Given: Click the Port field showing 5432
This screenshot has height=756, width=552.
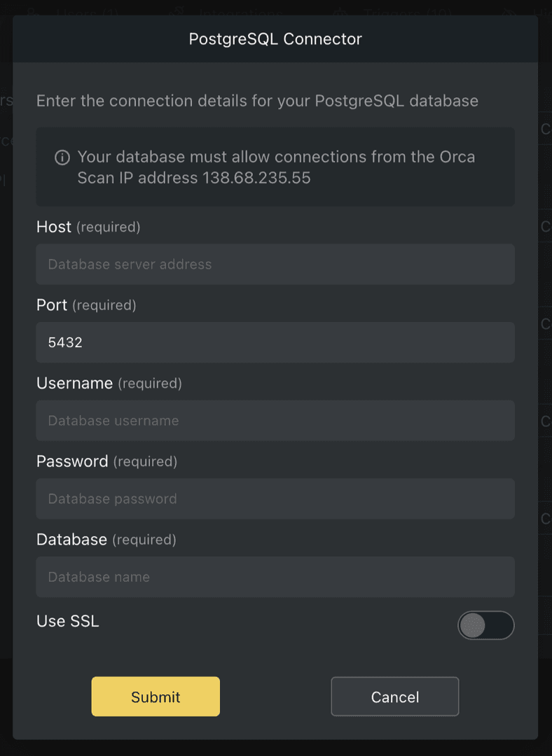Looking at the screenshot, I should (275, 342).
